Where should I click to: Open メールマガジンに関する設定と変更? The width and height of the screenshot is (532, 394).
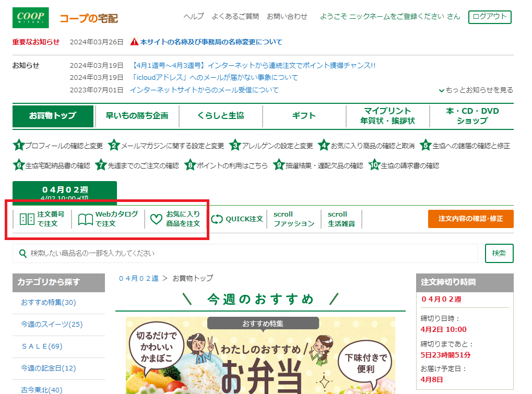[x=173, y=146]
